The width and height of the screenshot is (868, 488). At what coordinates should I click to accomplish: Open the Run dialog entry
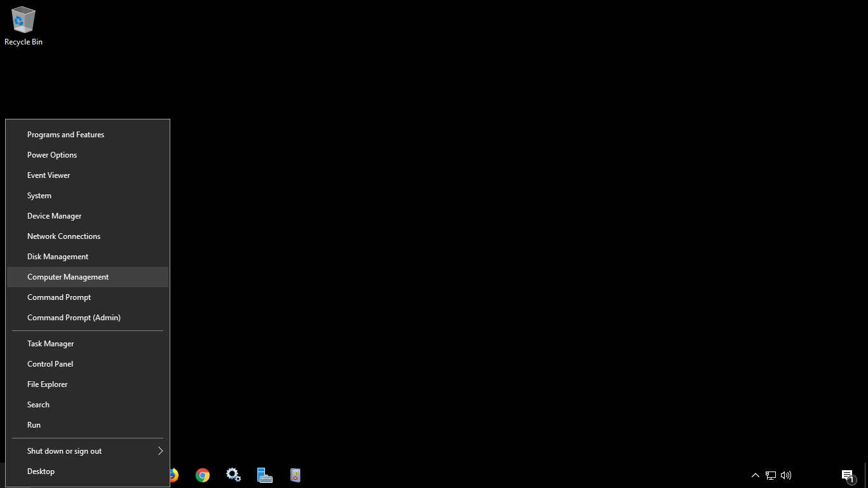pyautogui.click(x=34, y=424)
